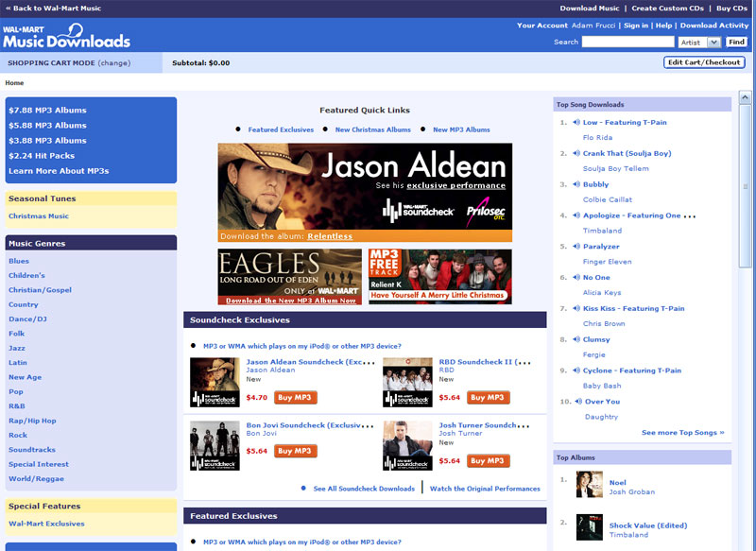The height and width of the screenshot is (551, 756).
Task: Open Shock Value (Edited) album link
Action: 648,525
